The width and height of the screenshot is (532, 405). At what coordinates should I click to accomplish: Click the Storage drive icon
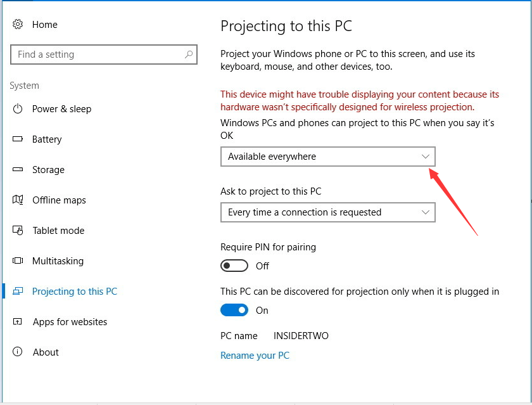18,169
